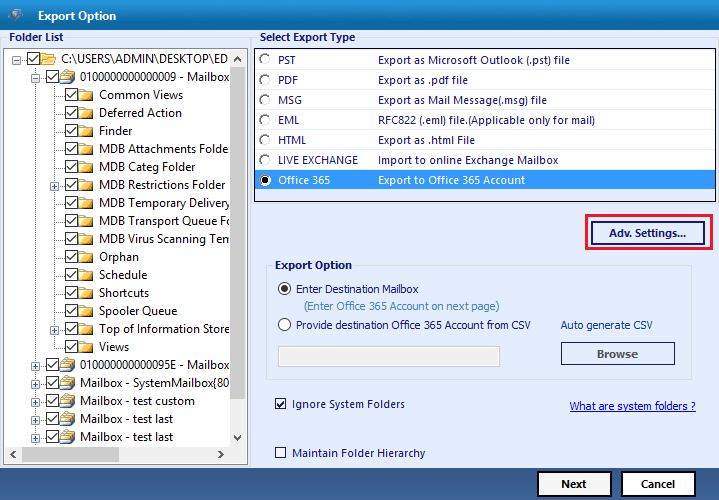Click the Schedule folder icon
Viewport: 719px width, 500px height.
(86, 275)
